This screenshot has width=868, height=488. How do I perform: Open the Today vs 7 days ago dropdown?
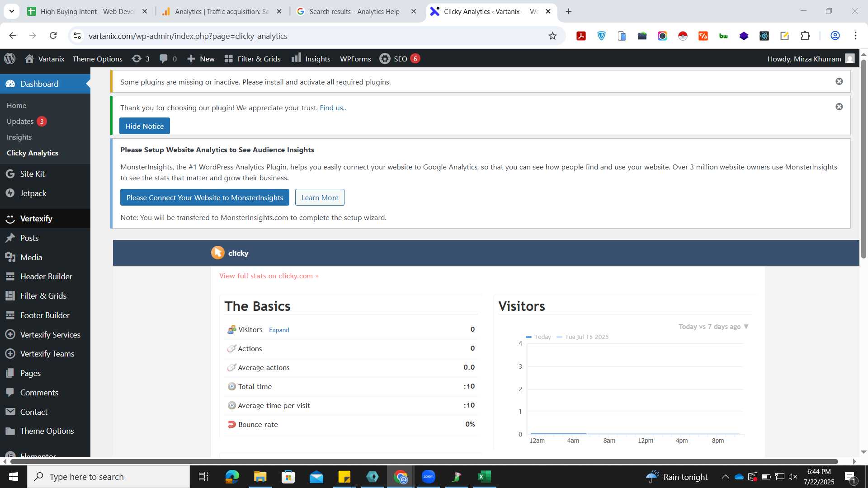click(x=713, y=326)
